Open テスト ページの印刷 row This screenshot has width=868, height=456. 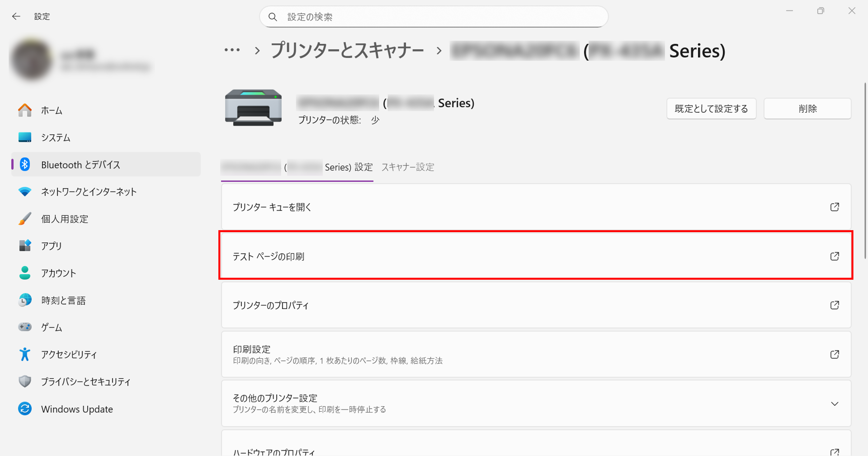[x=536, y=256]
